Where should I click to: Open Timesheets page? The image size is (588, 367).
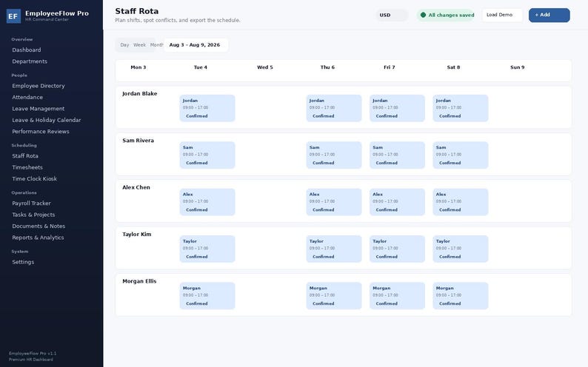coord(27,167)
